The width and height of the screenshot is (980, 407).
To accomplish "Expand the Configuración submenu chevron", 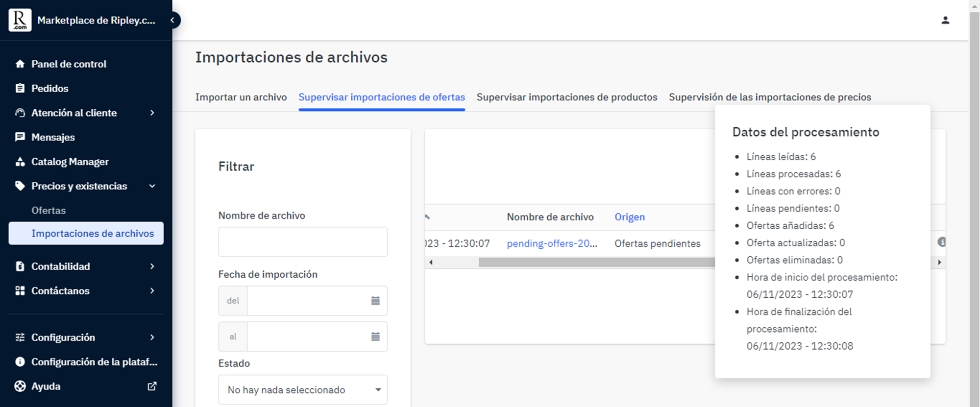I will coord(152,337).
